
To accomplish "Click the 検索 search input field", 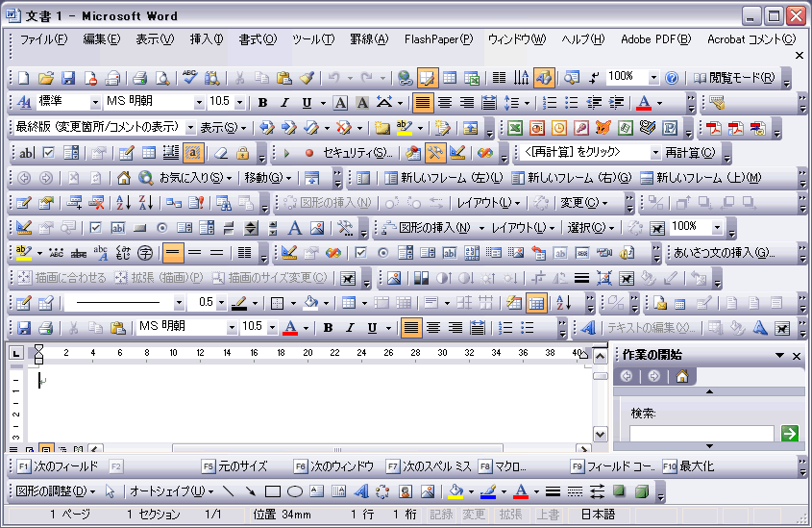I will tap(701, 433).
